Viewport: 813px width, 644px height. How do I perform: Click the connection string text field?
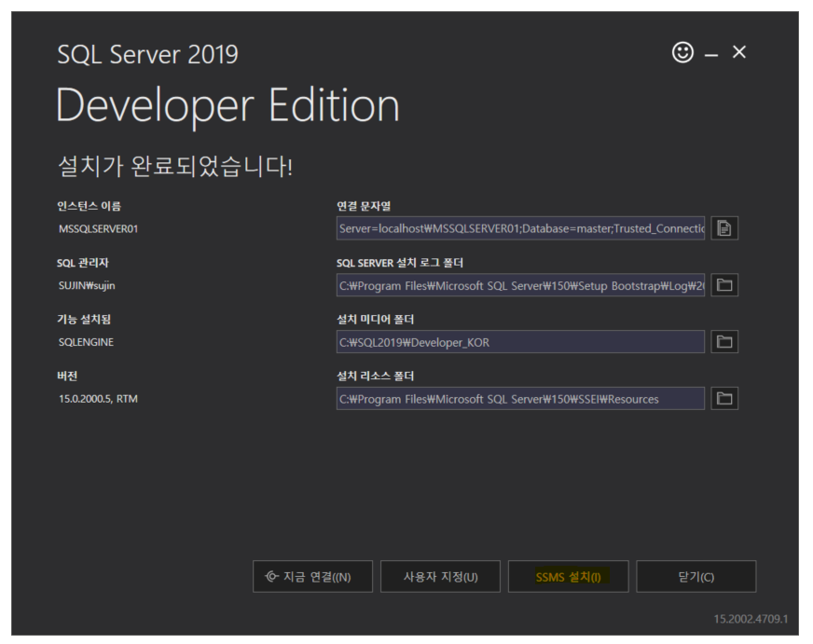coord(520,228)
